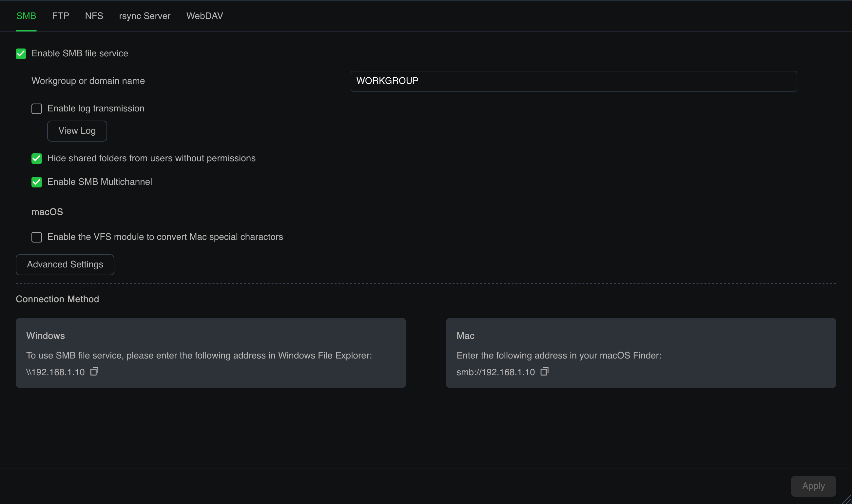Open Advanced Settings
The height and width of the screenshot is (504, 852).
point(65,264)
